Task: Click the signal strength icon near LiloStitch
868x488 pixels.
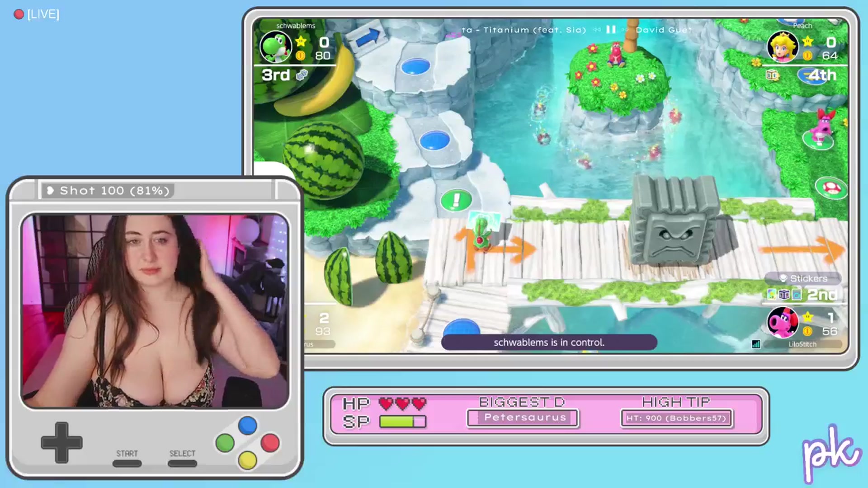Action: 755,344
